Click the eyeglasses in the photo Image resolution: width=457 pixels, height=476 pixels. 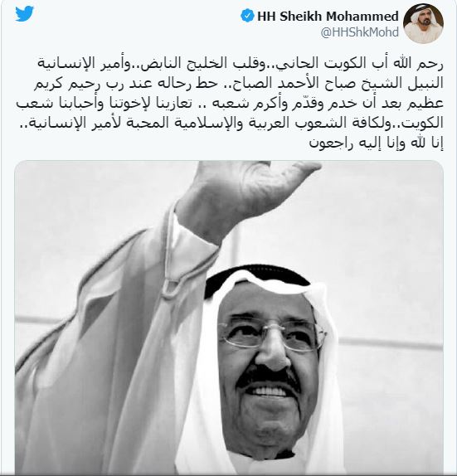271,337
